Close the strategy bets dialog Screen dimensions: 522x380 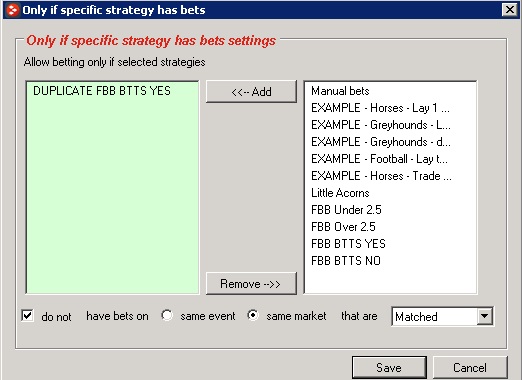pos(510,10)
